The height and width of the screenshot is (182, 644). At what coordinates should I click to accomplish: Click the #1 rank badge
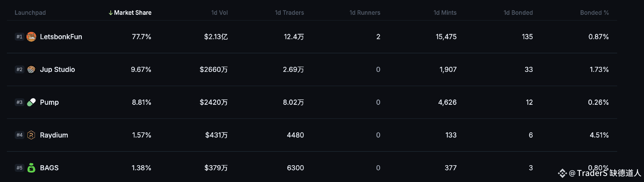coord(19,37)
